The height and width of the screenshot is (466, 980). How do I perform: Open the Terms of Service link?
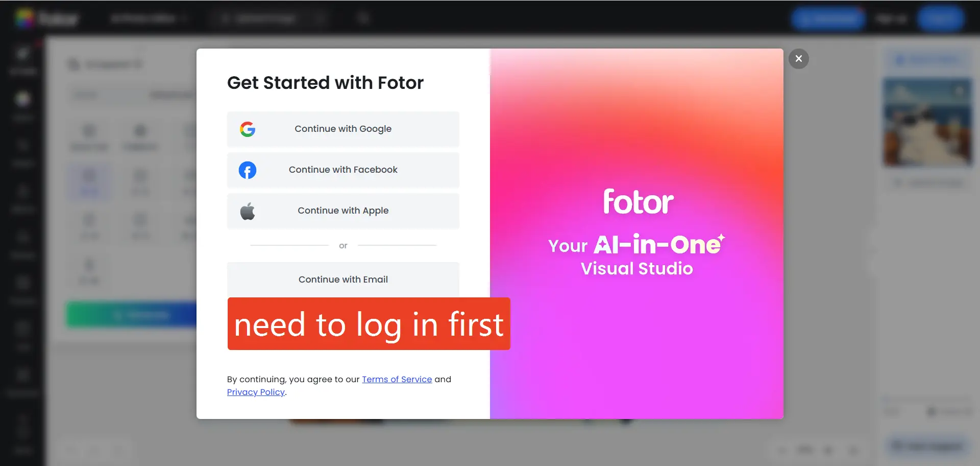397,379
